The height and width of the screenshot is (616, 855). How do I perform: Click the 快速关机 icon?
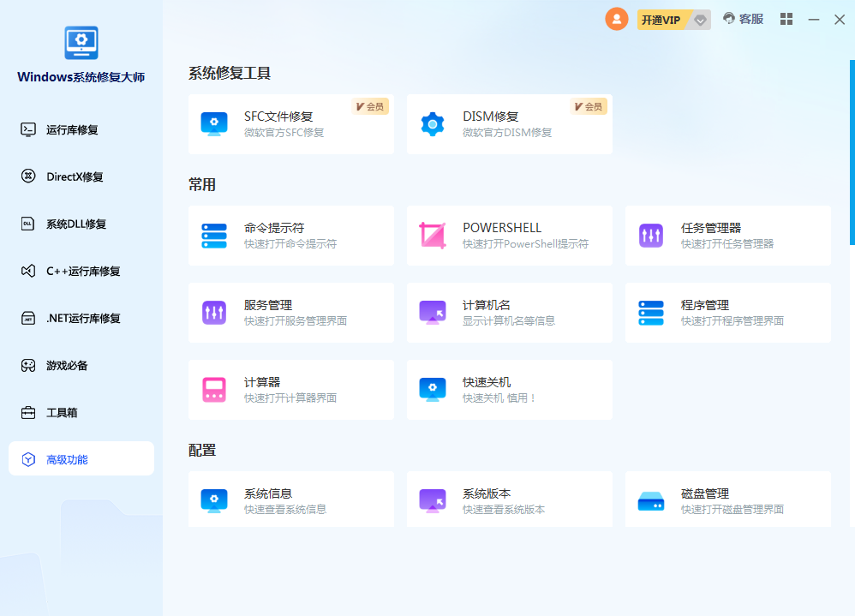click(x=433, y=390)
